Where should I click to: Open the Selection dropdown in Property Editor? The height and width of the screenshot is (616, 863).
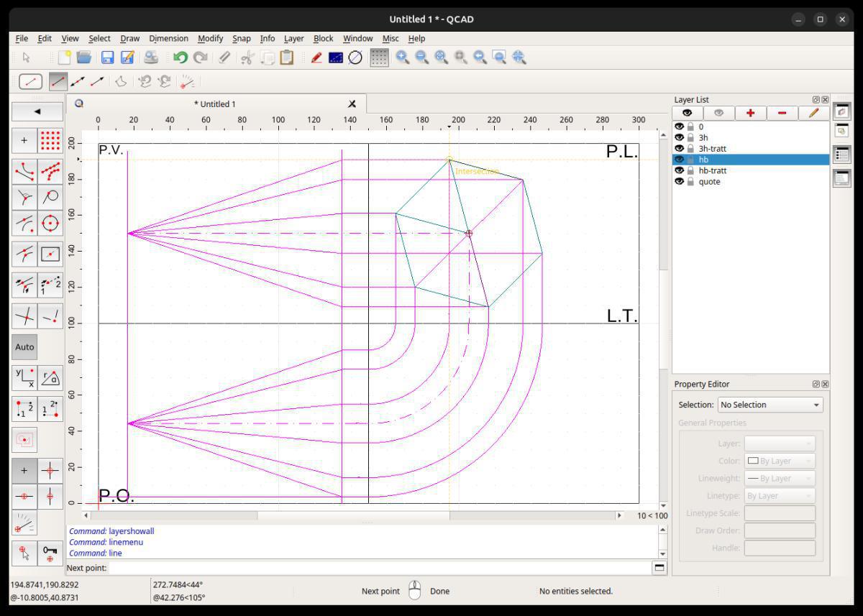click(x=770, y=405)
